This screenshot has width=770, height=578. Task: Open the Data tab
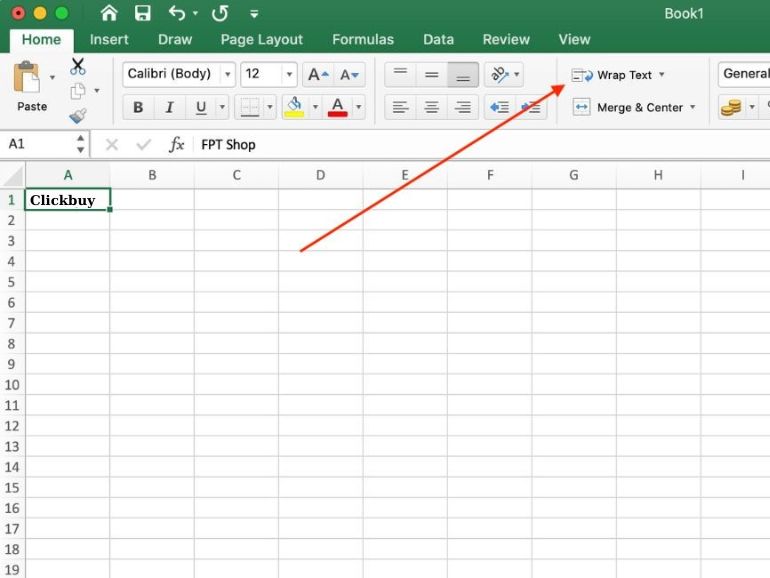pos(439,39)
